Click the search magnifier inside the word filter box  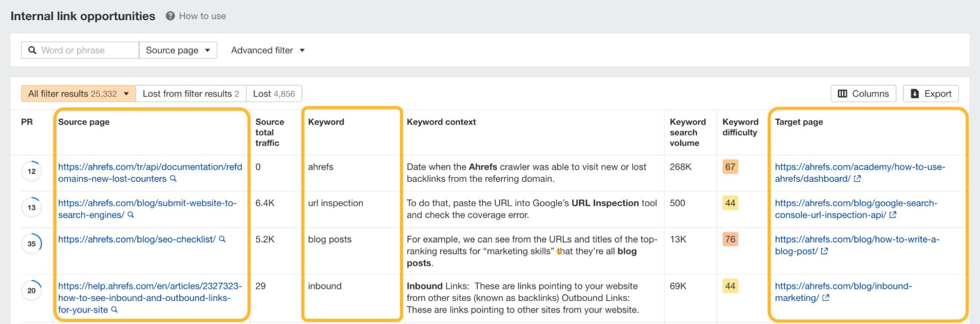[x=32, y=50]
